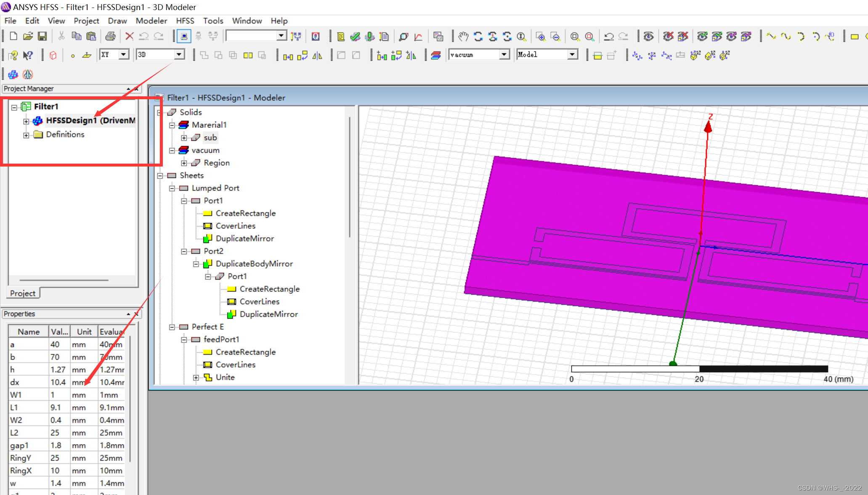Close the Properties panel
868x495 pixels.
pos(136,314)
